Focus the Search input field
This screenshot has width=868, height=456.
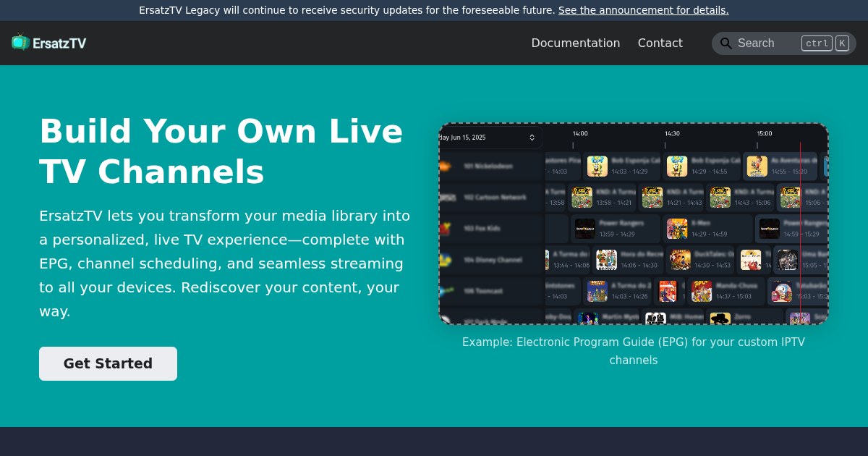(784, 43)
